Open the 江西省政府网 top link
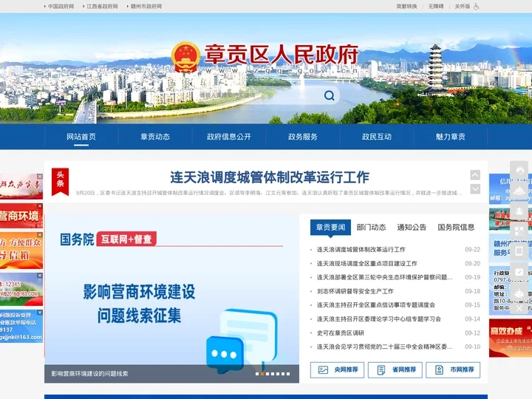532x399 pixels. 102,7
